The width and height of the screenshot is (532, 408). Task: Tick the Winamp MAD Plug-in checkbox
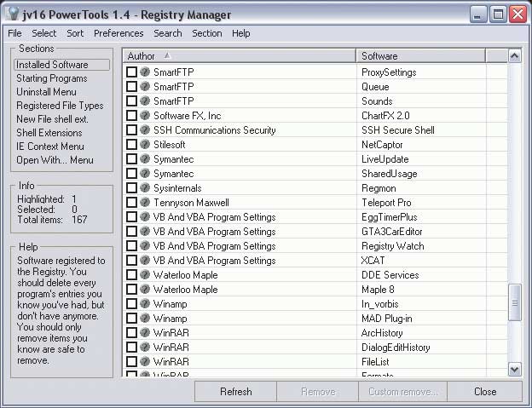(x=131, y=319)
